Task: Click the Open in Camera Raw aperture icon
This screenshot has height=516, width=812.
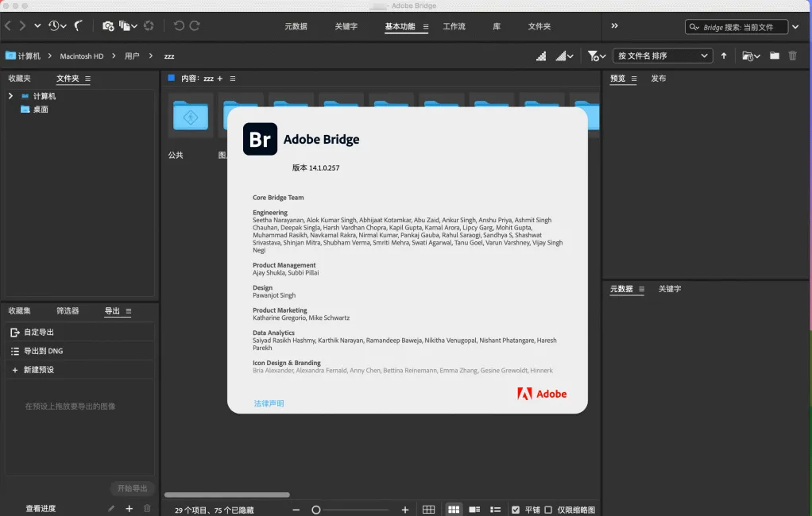Action: point(149,26)
